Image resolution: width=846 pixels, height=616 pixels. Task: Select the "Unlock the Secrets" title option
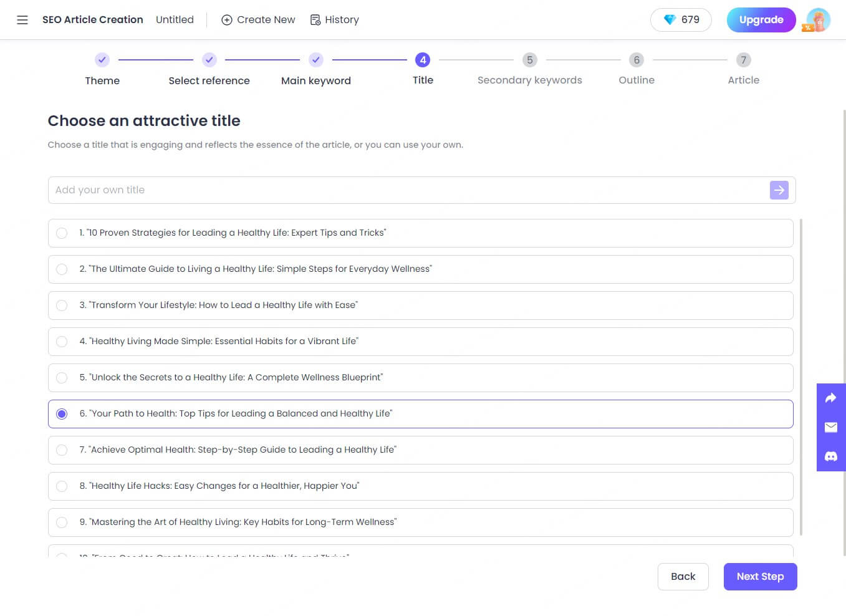click(62, 378)
